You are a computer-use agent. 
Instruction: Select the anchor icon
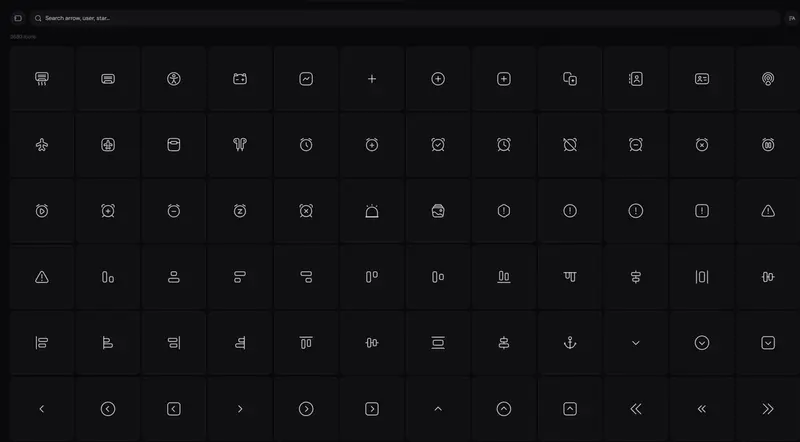point(570,343)
